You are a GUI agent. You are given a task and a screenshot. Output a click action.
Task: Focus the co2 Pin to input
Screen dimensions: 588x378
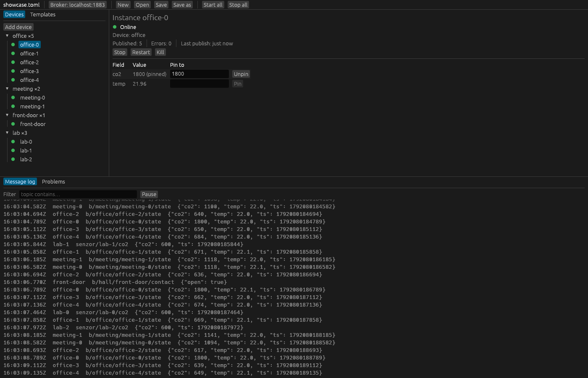(x=199, y=74)
